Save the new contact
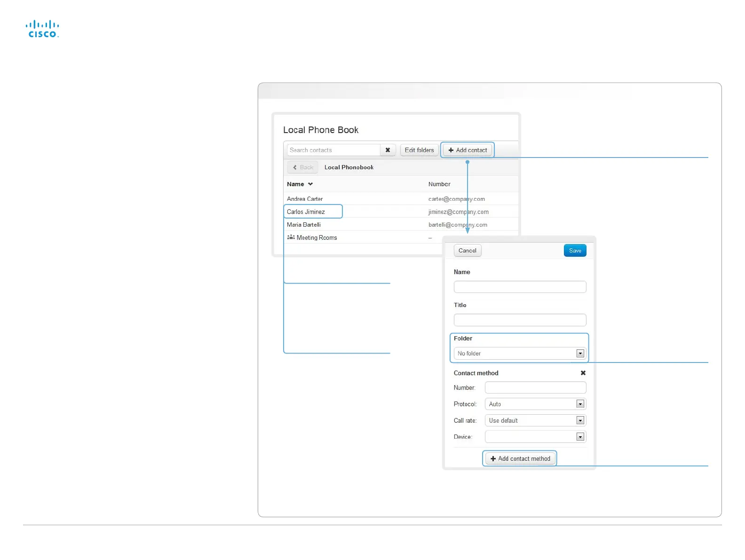Screen dimensions: 745x560 (575, 251)
